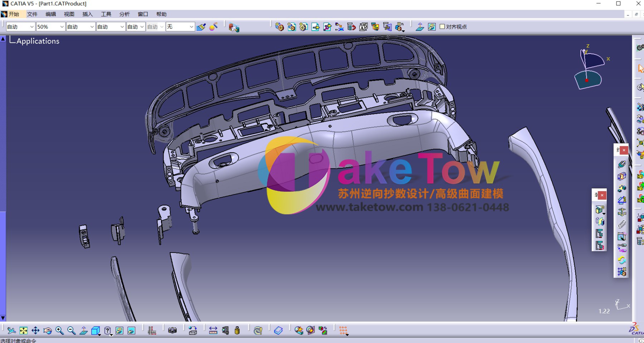Image resolution: width=644 pixels, height=343 pixels.
Task: Open the Hide/Show question-mark dropdown
Action: point(111,335)
